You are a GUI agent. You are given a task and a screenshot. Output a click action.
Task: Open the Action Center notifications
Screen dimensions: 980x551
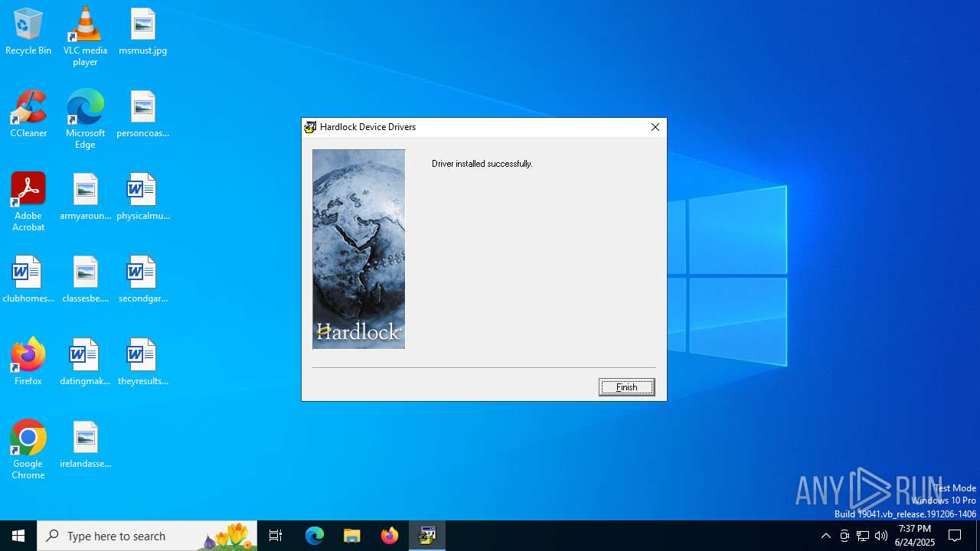point(955,536)
